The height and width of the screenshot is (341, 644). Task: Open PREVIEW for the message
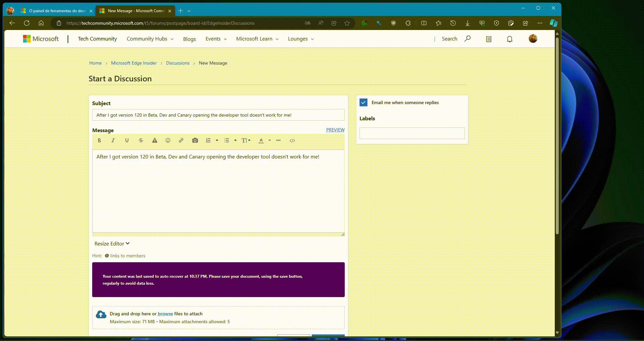pyautogui.click(x=335, y=130)
